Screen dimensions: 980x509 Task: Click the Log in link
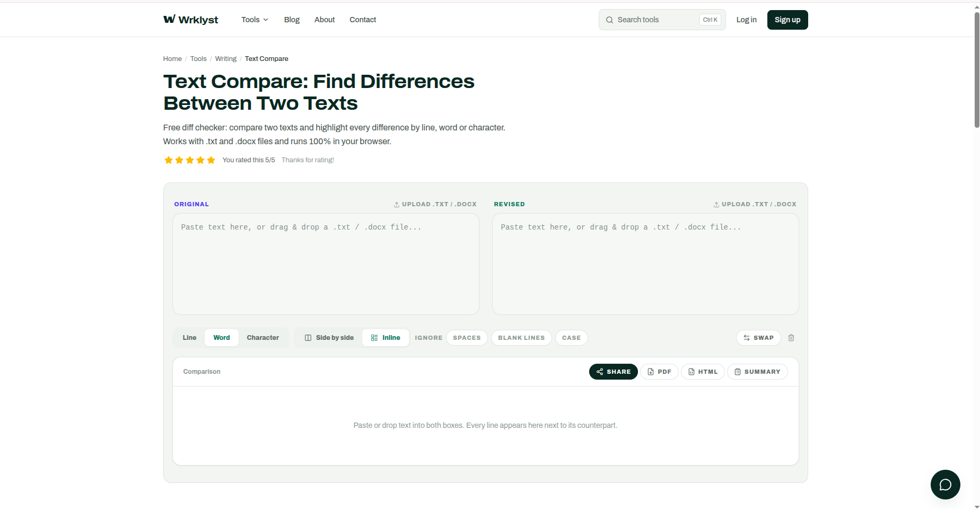(x=746, y=20)
